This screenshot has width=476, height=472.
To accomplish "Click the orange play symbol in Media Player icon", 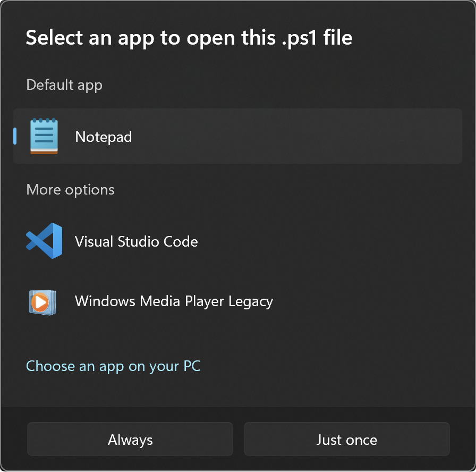I will pos(40,302).
